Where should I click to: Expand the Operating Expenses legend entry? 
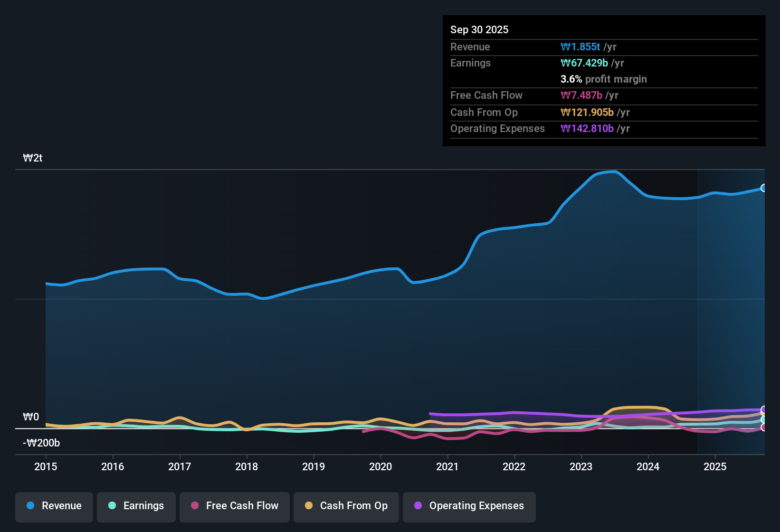click(x=469, y=506)
